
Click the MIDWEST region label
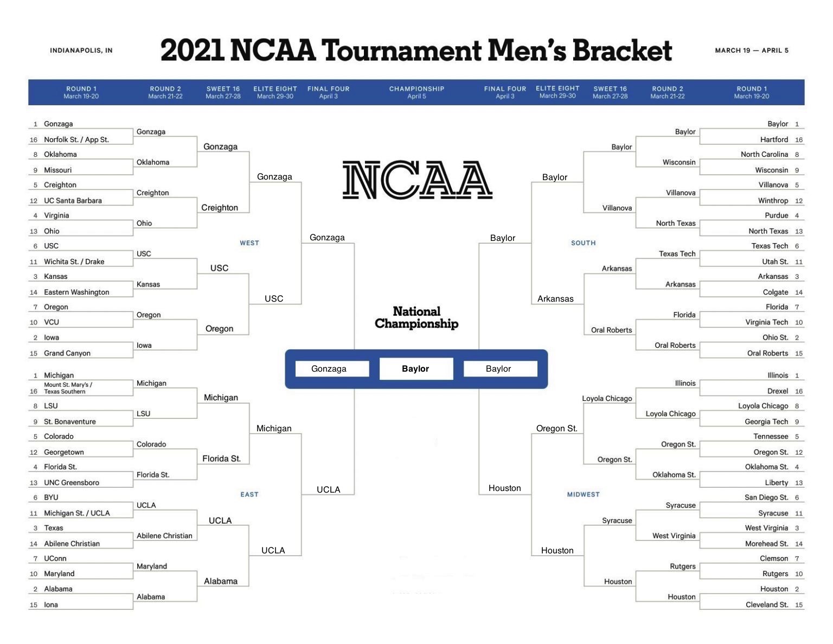tap(583, 494)
